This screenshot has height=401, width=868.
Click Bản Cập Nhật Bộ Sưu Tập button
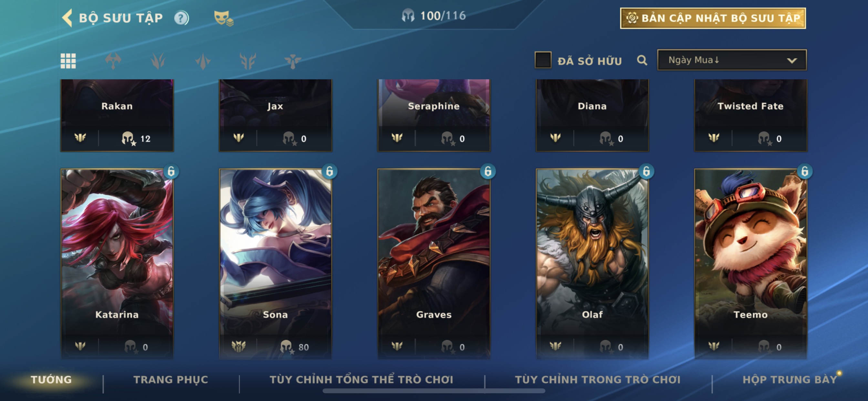point(713,18)
